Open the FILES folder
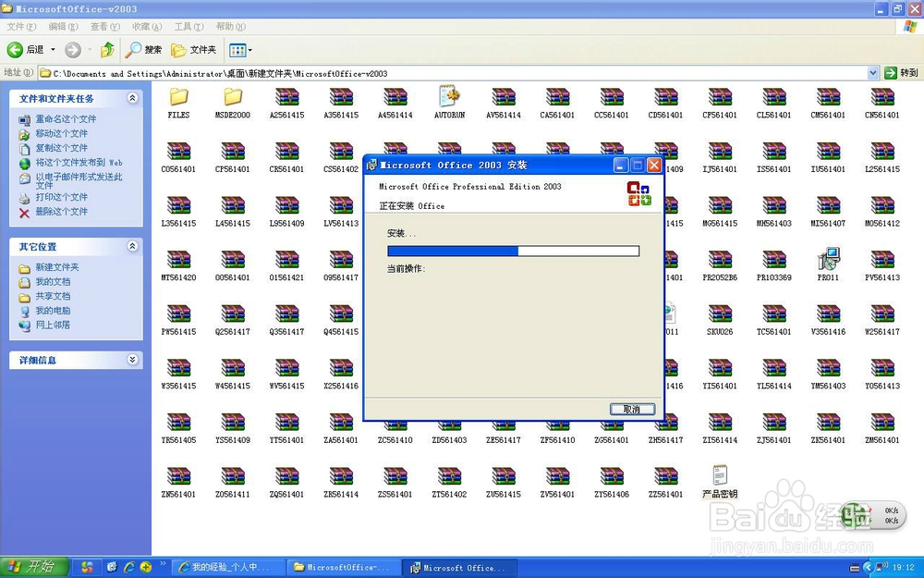 [178, 102]
